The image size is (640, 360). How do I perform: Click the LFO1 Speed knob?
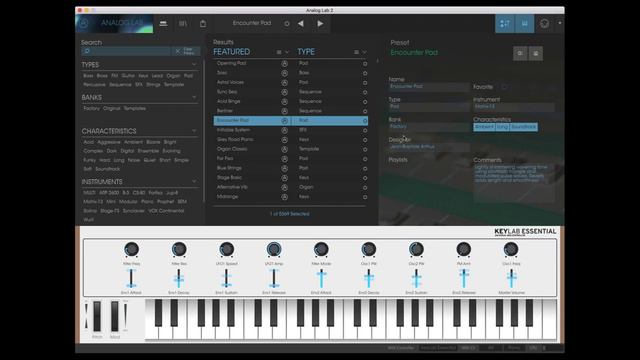pyautogui.click(x=227, y=249)
